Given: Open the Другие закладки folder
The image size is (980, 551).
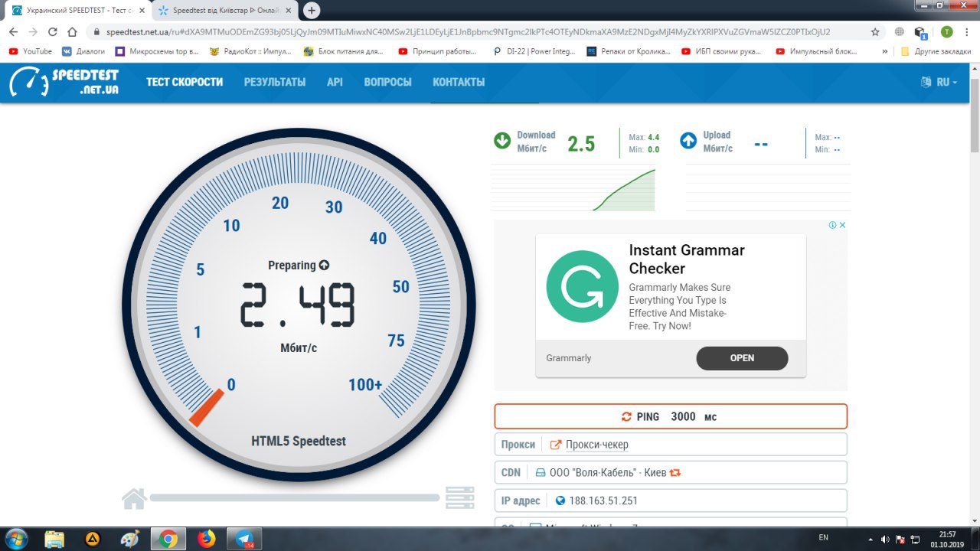Looking at the screenshot, I should point(936,51).
